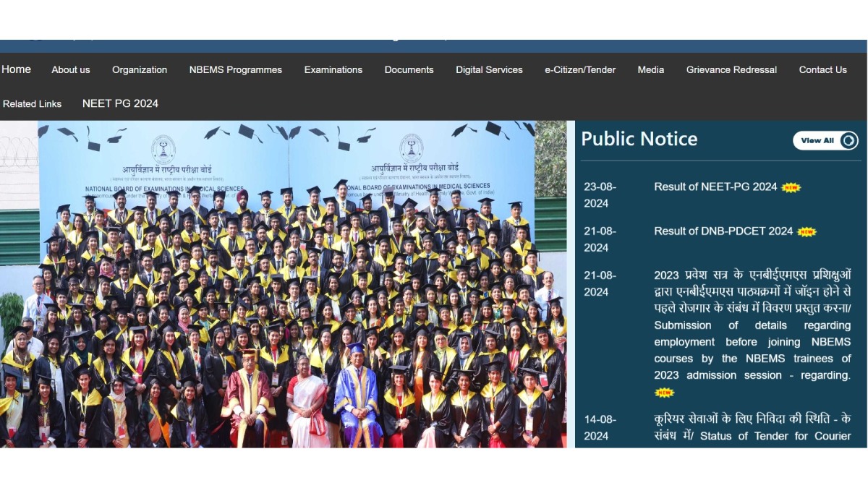Select the NBEMS Programmes menu item
The image size is (868, 488).
(235, 69)
